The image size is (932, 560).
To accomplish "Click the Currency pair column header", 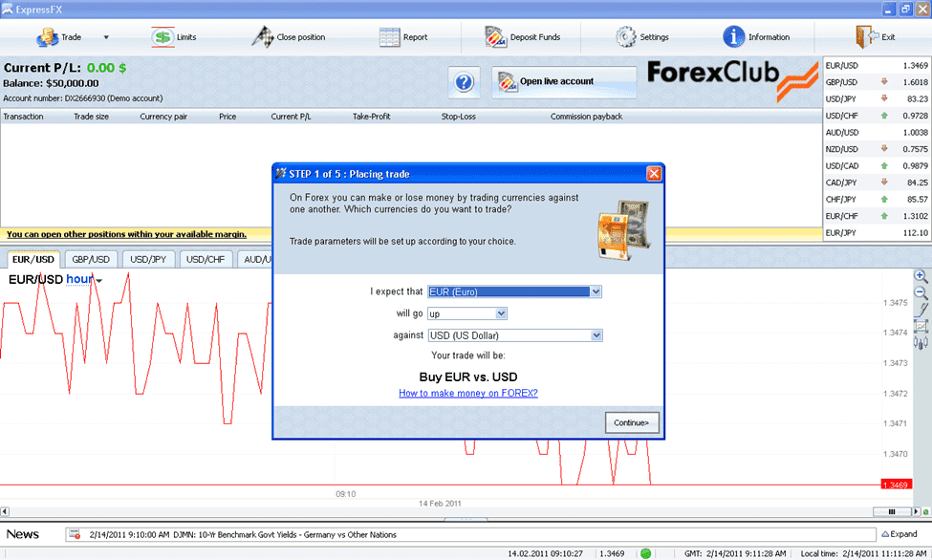I will tap(163, 117).
